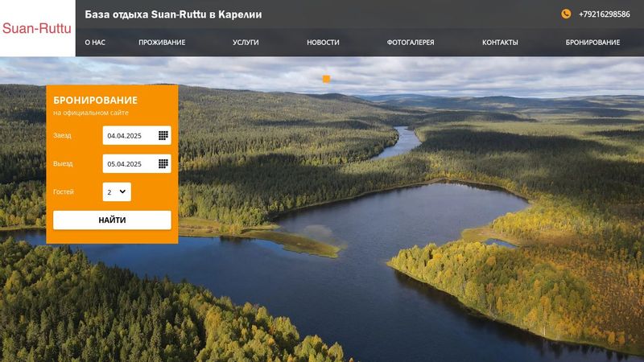Image resolution: width=644 pixels, height=362 pixels.
Task: Click the БРОНИРОВАНИЕ heading in orange panel
Action: click(95, 100)
